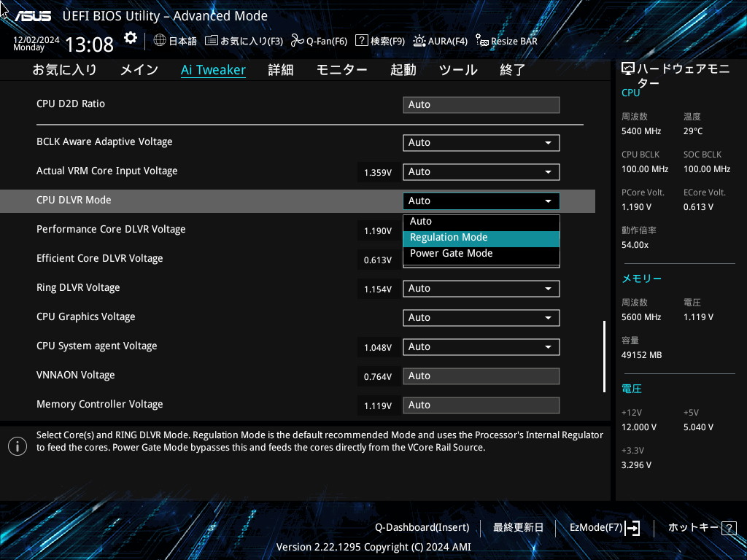Click the 日本語 language button

pyautogui.click(x=182, y=42)
